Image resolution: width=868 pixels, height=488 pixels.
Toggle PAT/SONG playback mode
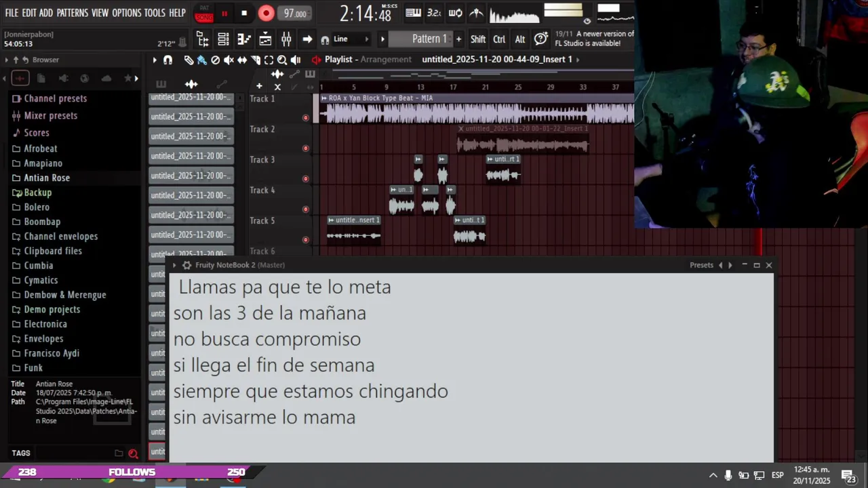[203, 13]
